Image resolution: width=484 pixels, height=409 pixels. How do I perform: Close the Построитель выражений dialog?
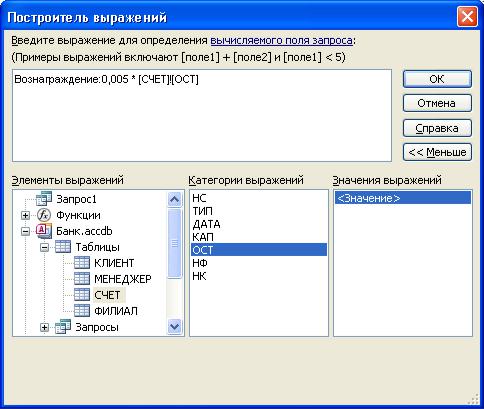point(467,17)
